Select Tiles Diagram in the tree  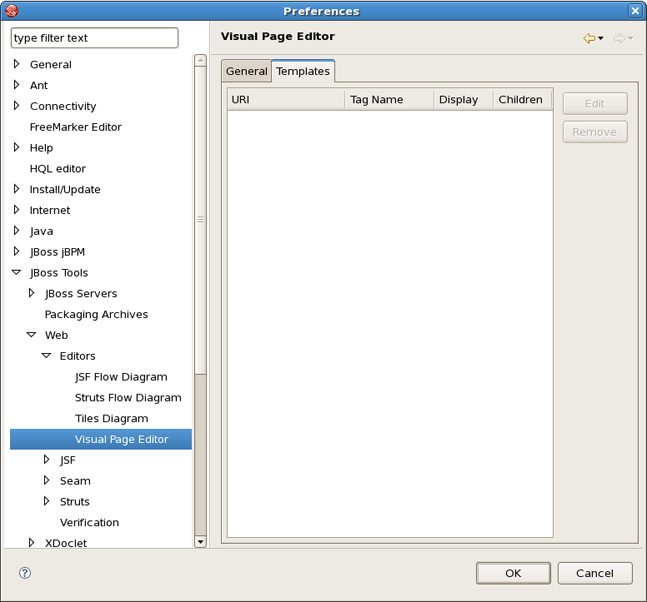(111, 419)
